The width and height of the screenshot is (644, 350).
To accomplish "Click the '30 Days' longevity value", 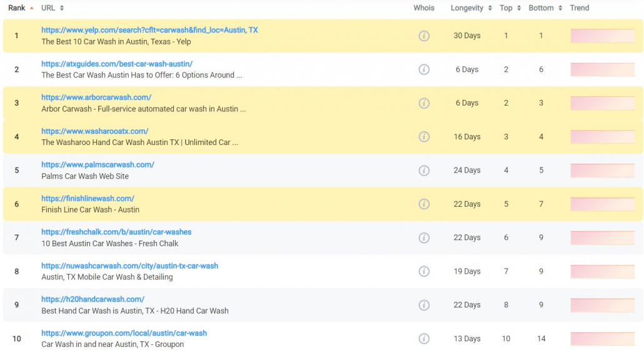I will 467,36.
